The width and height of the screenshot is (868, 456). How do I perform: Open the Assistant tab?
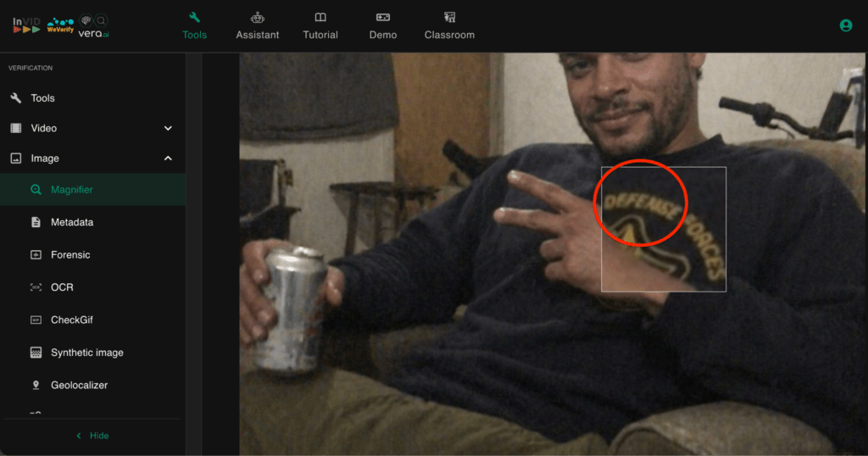click(258, 26)
